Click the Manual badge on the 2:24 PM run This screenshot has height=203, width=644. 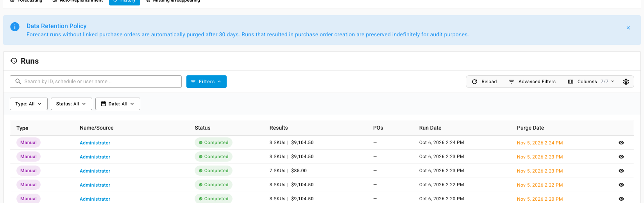pos(29,142)
